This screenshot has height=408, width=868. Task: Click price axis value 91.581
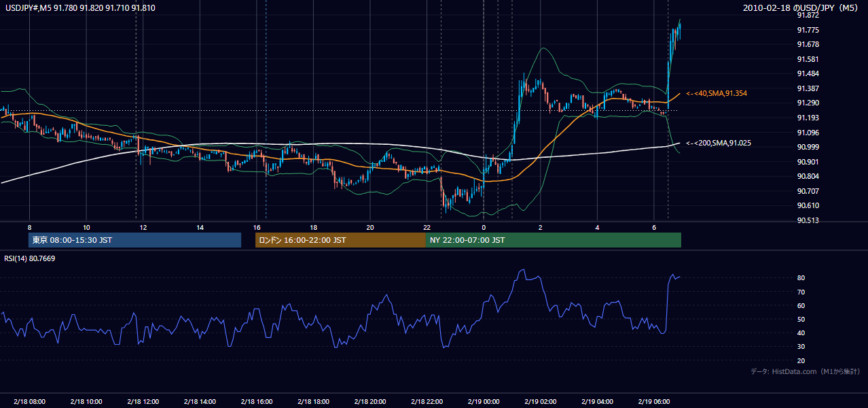click(x=808, y=59)
